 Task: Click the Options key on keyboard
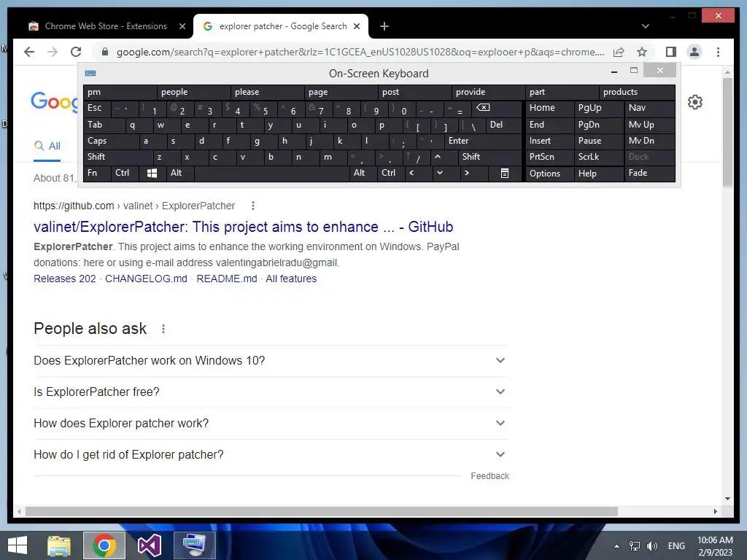(x=549, y=174)
